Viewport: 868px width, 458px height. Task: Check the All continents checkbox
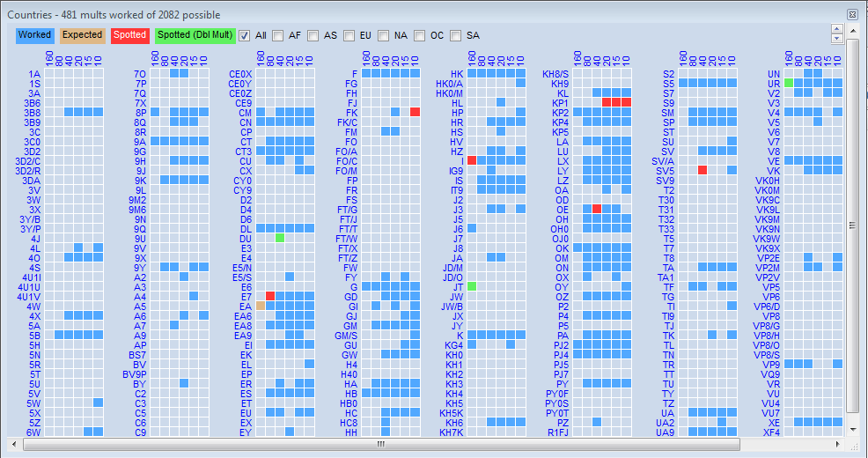[x=244, y=35]
